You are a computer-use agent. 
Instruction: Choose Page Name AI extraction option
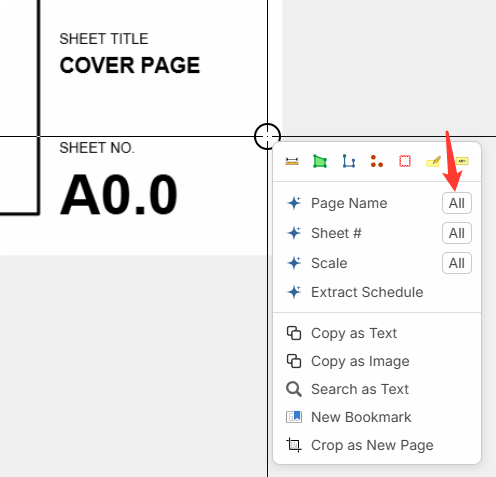pyautogui.click(x=349, y=203)
